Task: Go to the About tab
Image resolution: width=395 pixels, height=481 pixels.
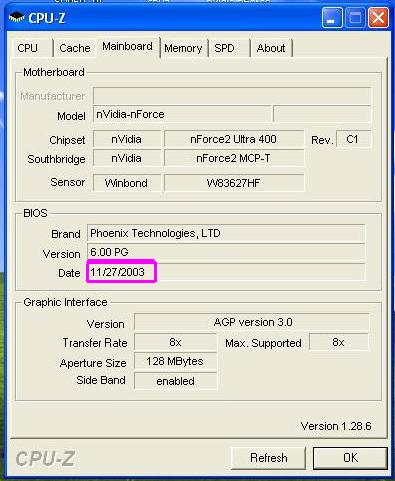Action: 271,48
